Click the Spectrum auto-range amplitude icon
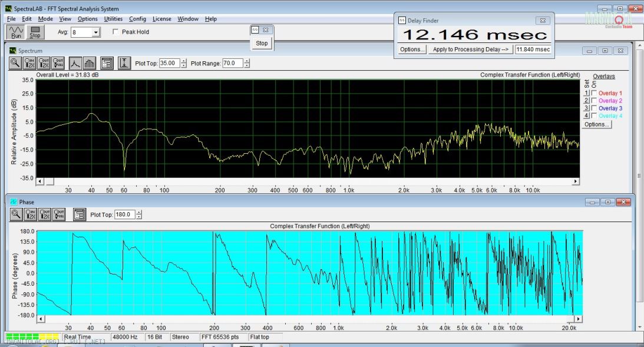The width and height of the screenshot is (644, 347). coord(124,63)
